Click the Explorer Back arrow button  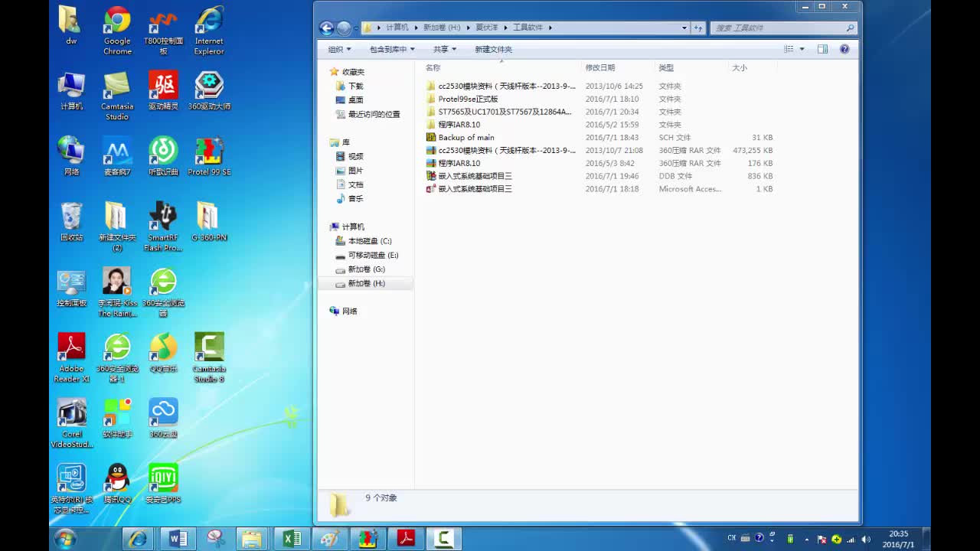coord(327,28)
